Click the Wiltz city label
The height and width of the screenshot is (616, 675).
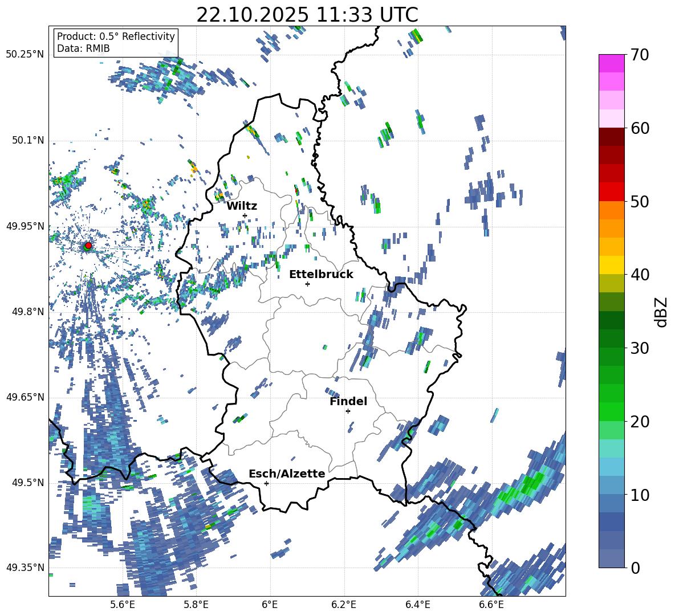[x=242, y=206]
